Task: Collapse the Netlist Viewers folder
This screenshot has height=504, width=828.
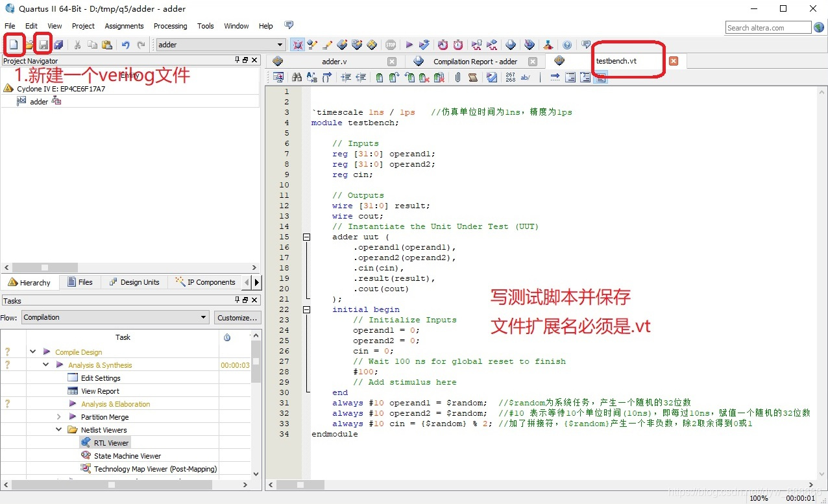Action: tap(58, 429)
